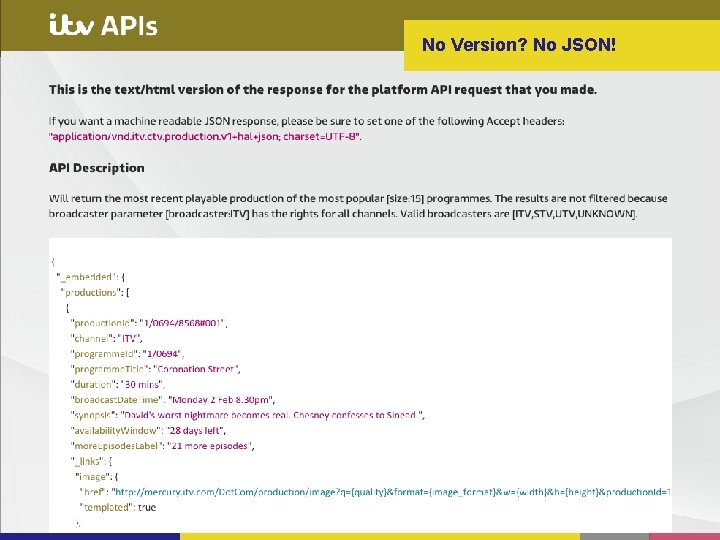720x540 pixels.
Task: Click the productionId value 1/0694/8568#001
Action: pos(182,323)
